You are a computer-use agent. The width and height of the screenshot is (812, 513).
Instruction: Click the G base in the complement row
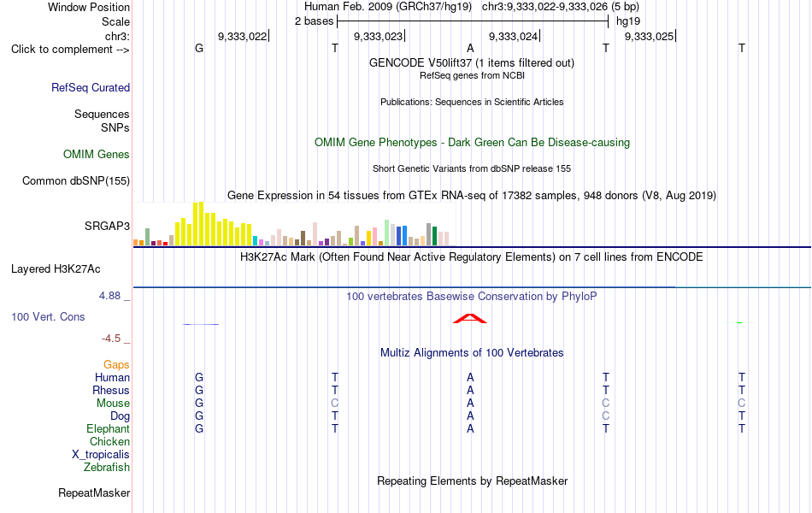(199, 48)
